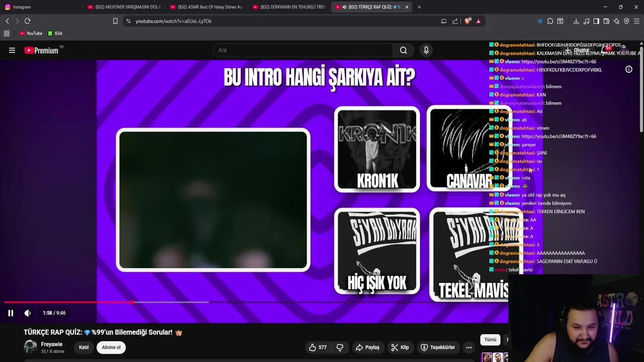Open browser downloads icon
The width and height of the screenshot is (644, 362).
pyautogui.click(x=576, y=21)
